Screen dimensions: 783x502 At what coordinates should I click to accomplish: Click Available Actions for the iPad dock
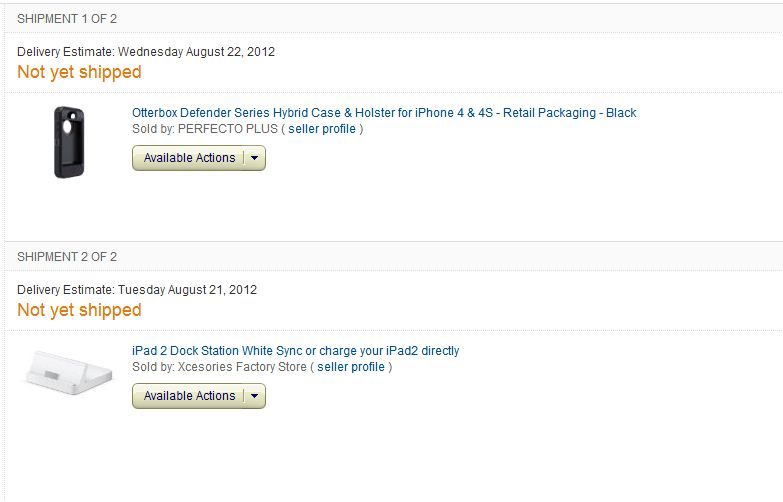pyautogui.click(x=189, y=396)
